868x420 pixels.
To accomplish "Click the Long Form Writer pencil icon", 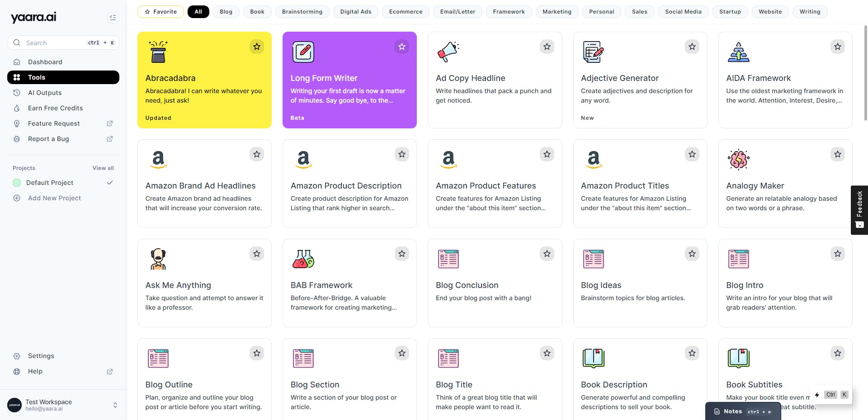I will click(x=303, y=52).
